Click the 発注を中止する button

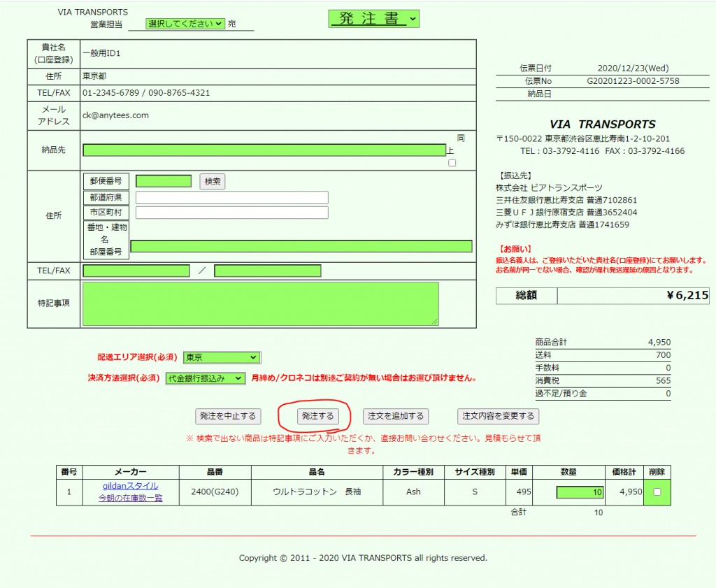click(x=228, y=416)
